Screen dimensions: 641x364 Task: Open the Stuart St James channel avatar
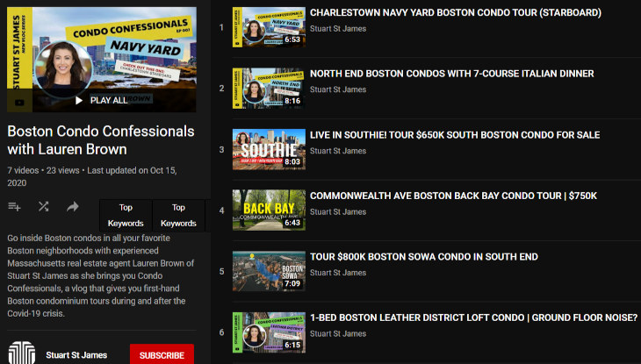22,353
